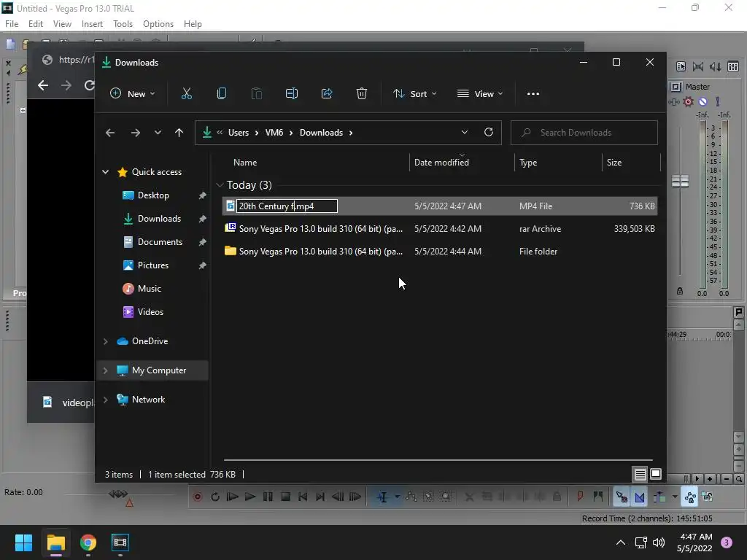Click Users in the address breadcrumb
The height and width of the screenshot is (560, 747).
[239, 133]
